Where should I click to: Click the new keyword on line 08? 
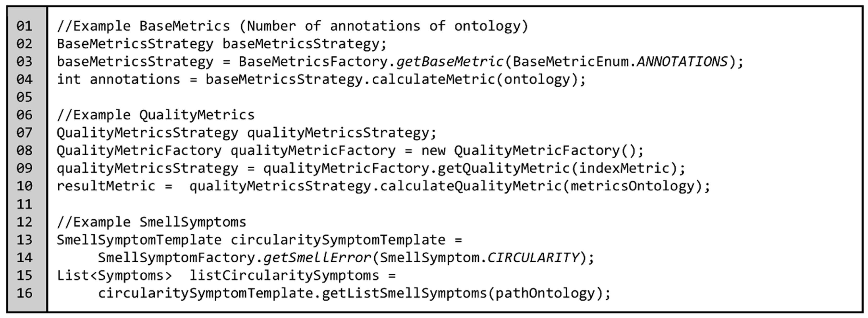[433, 151]
